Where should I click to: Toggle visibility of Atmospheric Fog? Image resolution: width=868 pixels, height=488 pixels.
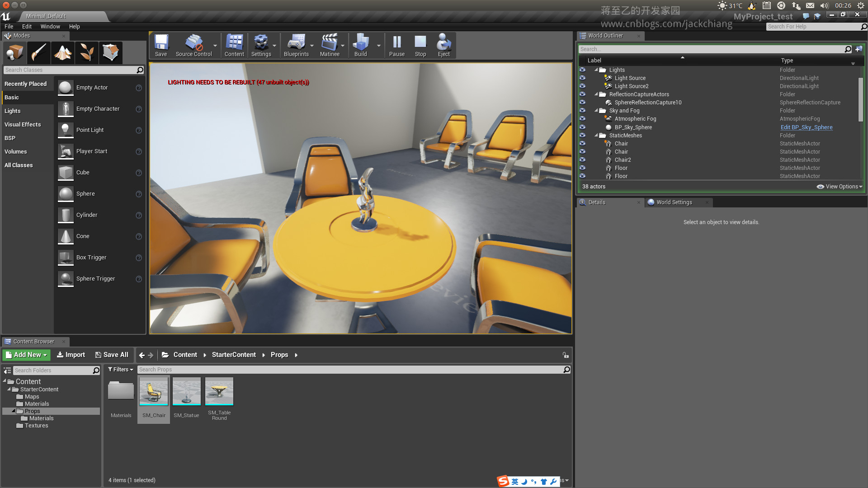pyautogui.click(x=582, y=119)
